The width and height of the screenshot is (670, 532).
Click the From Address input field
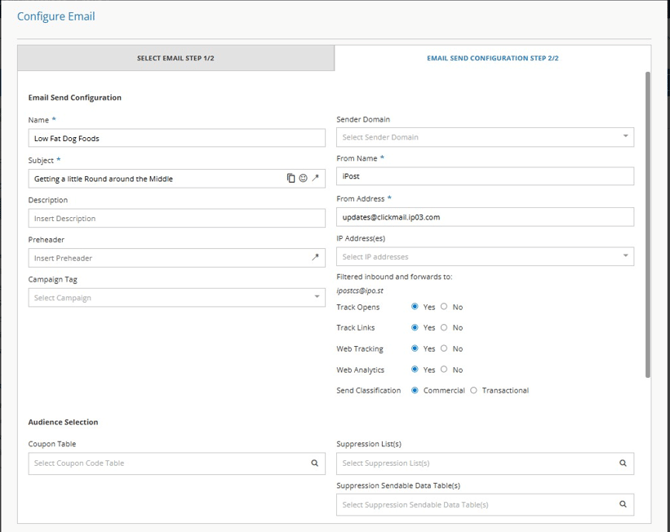click(485, 217)
